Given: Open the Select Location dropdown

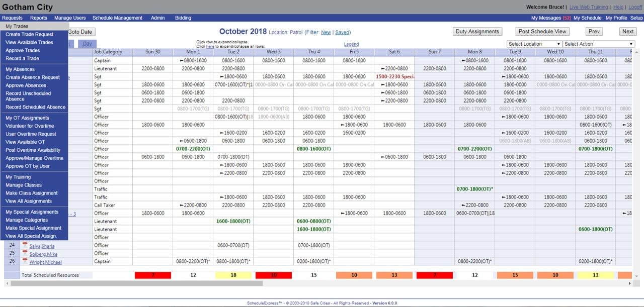Looking at the screenshot, I should (x=534, y=44).
